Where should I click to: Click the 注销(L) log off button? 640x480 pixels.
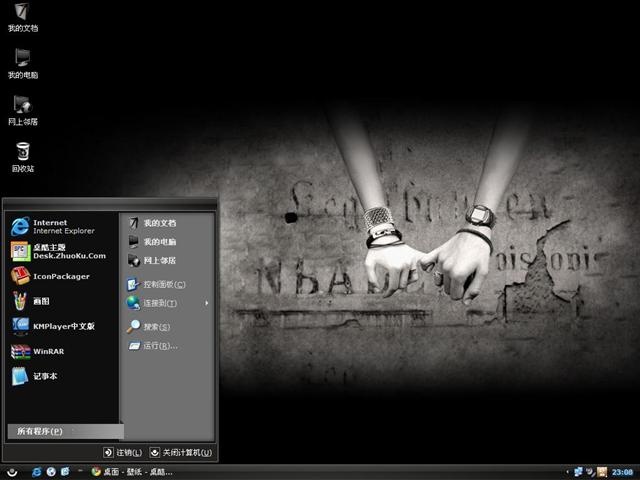123,452
